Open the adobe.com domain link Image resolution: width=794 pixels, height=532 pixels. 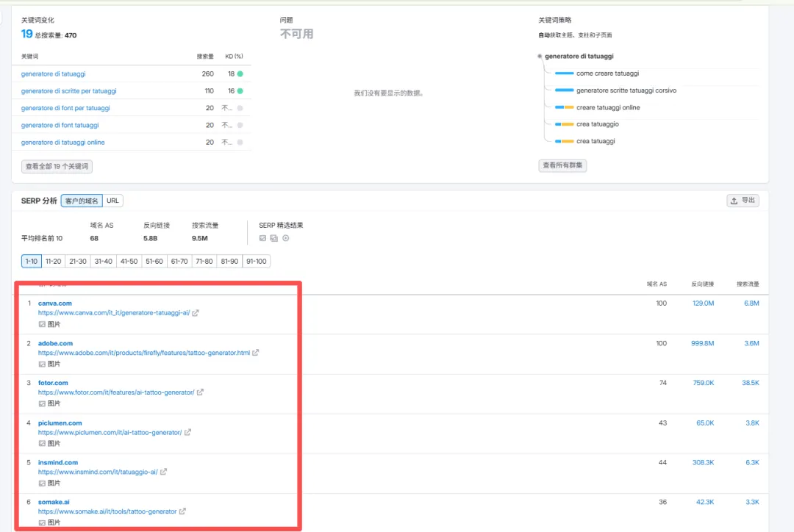point(55,343)
